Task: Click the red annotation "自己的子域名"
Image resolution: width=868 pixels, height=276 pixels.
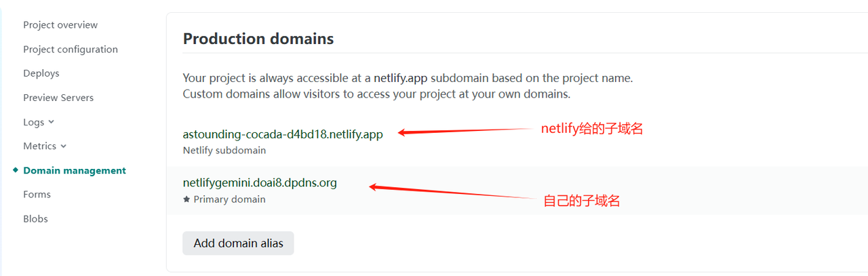Action: click(x=582, y=201)
